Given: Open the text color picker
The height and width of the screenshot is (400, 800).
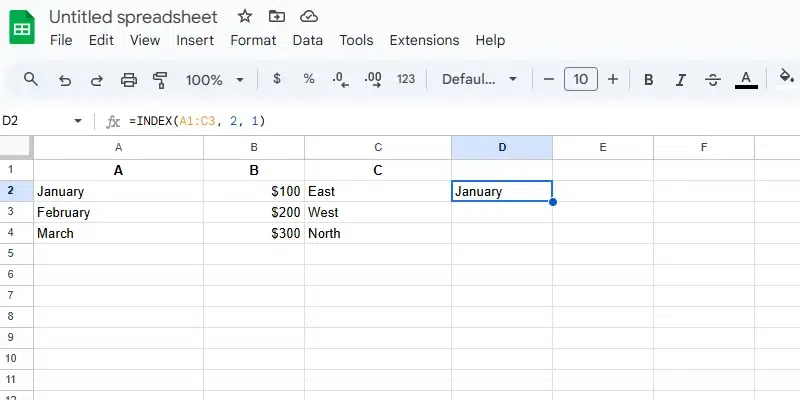Looking at the screenshot, I should coord(746,80).
